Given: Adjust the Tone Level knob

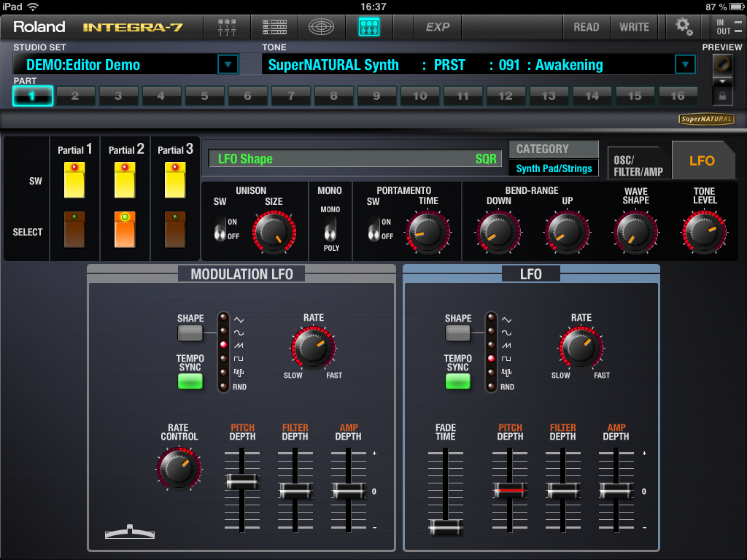Looking at the screenshot, I should click(x=704, y=233).
